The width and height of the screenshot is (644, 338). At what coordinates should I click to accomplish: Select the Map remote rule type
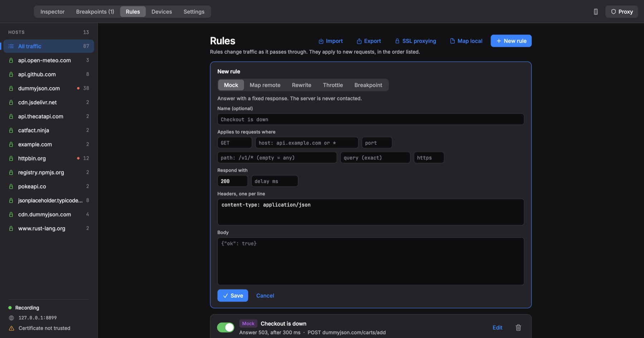pyautogui.click(x=265, y=85)
